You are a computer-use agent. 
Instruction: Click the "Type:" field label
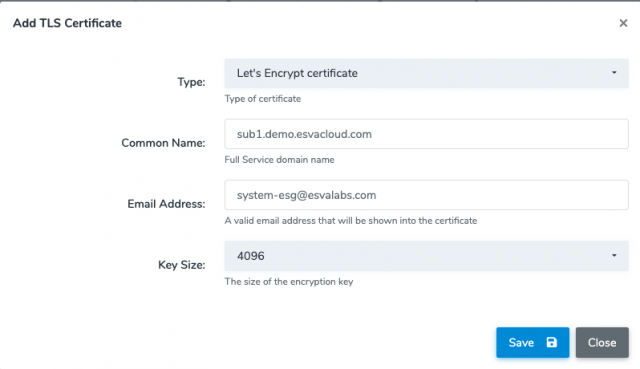click(191, 82)
